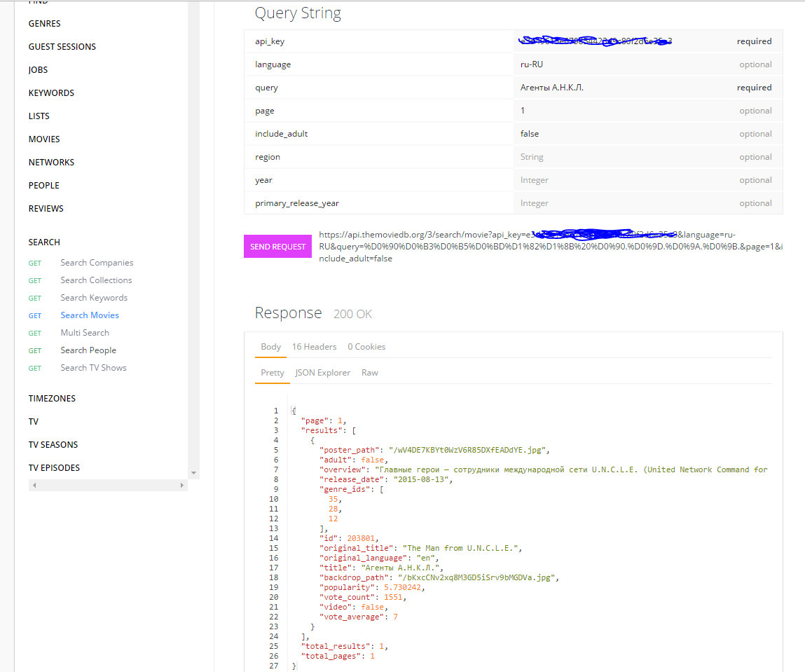The width and height of the screenshot is (805, 672).
Task: Select the Pretty response view tab
Action: (x=273, y=373)
